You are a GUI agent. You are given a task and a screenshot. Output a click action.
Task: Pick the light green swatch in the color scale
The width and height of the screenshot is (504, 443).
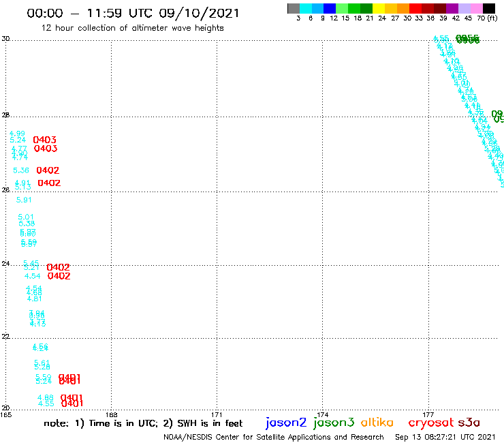pos(342,8)
